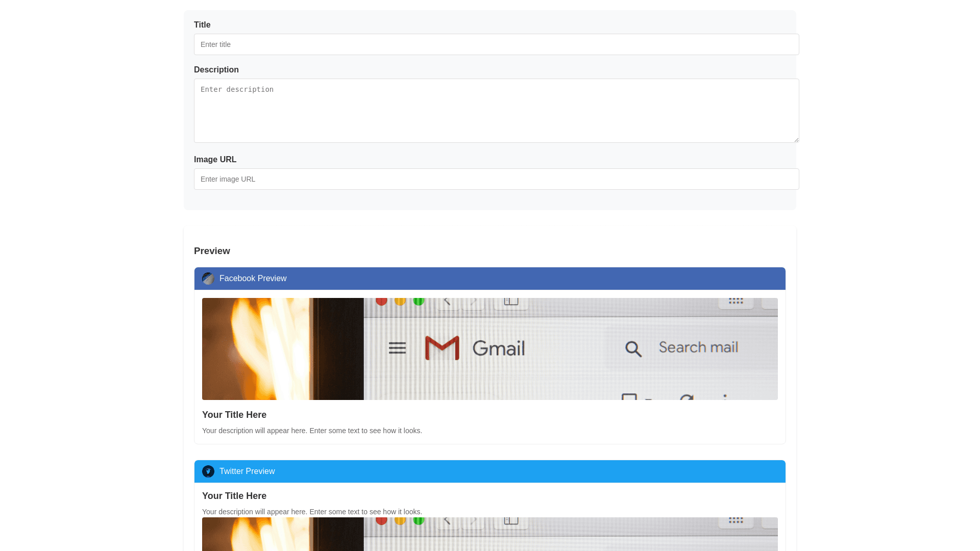Click the Twitter preview Gmail image
The height and width of the screenshot is (551, 980).
(x=489, y=534)
